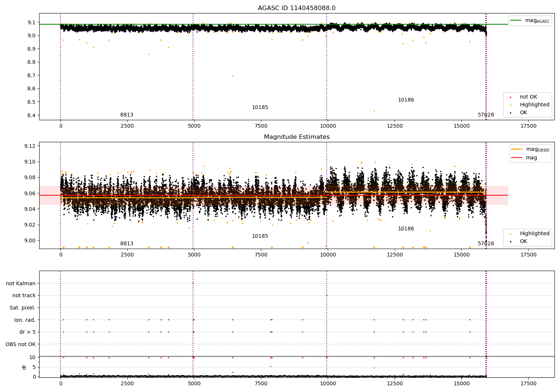
Task: Click the 9.12 y-axis tick label
Action: coord(30,146)
